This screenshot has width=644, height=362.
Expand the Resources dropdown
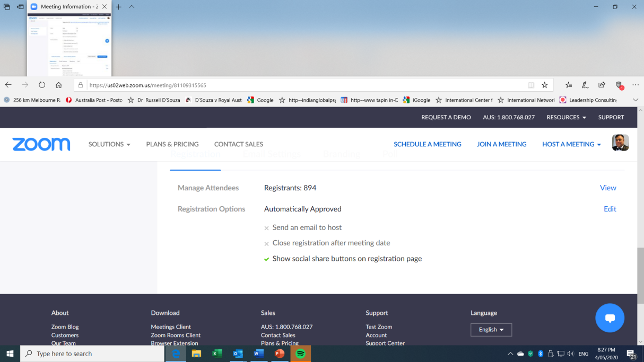[x=566, y=117]
